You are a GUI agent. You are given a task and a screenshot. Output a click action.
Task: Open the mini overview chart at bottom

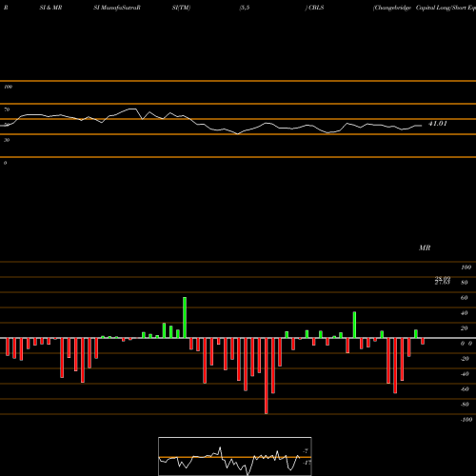coord(235,456)
